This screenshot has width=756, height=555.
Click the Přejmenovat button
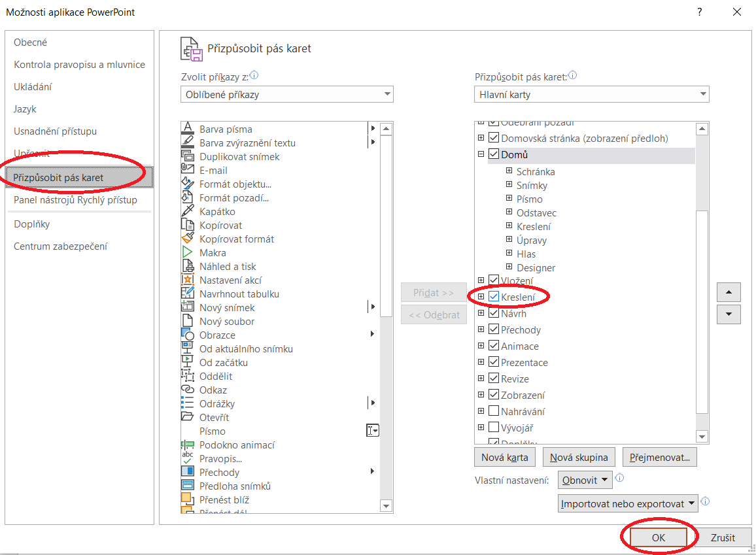(660, 457)
